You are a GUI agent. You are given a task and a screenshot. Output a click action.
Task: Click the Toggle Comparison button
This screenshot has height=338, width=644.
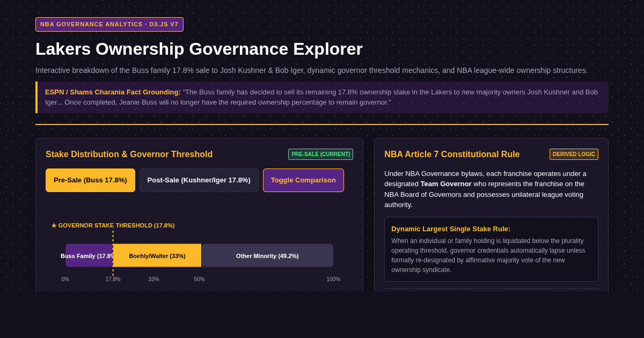click(x=303, y=180)
